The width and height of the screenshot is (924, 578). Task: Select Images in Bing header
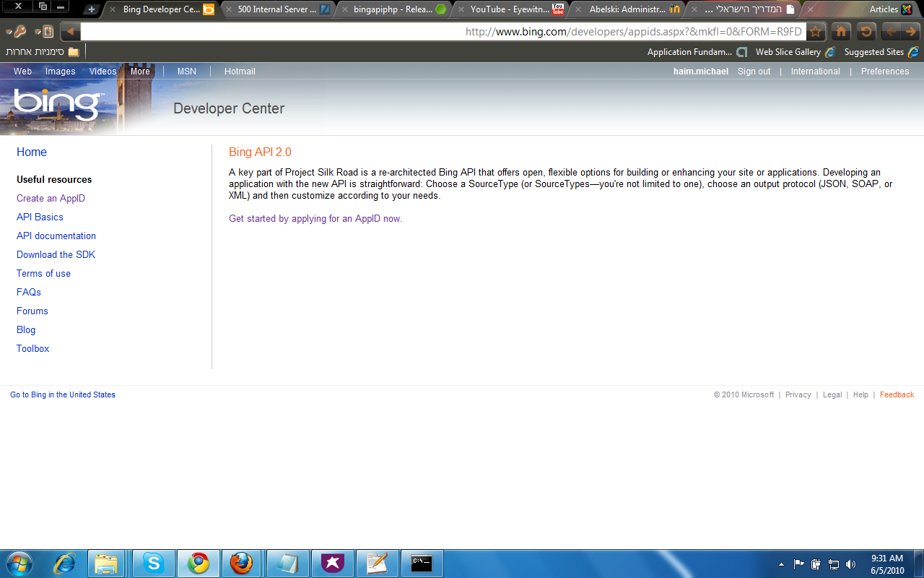click(x=60, y=72)
